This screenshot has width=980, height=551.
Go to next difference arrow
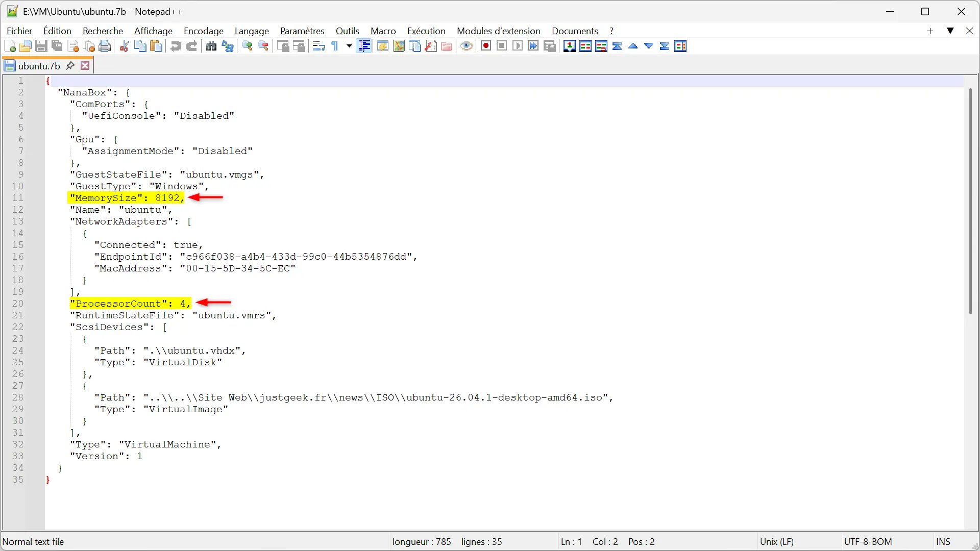649,46
